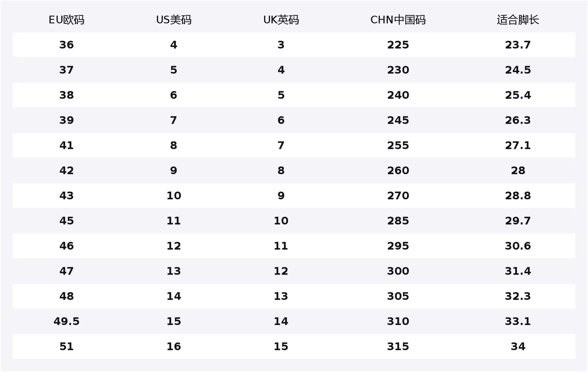Click the EU欧码 column header

click(66, 20)
